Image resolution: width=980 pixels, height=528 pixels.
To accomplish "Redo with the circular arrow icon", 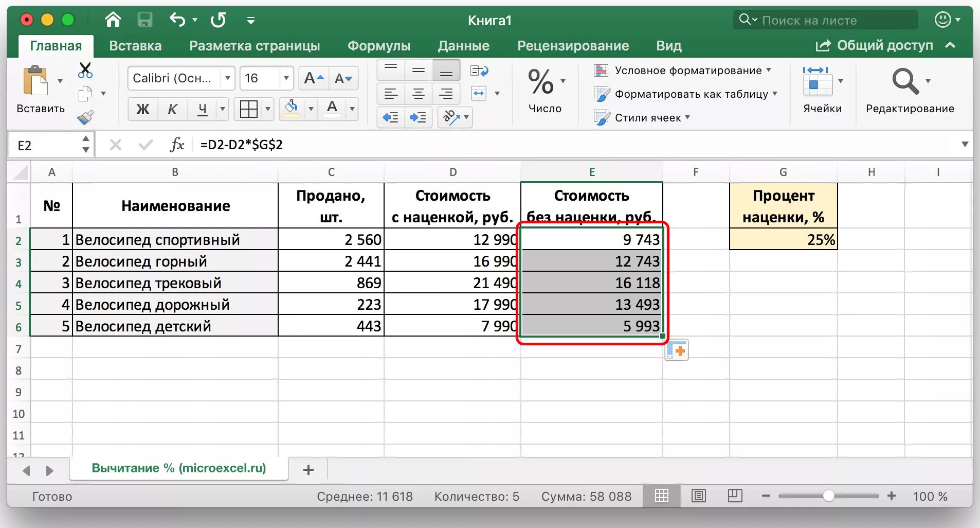I will 219,20.
